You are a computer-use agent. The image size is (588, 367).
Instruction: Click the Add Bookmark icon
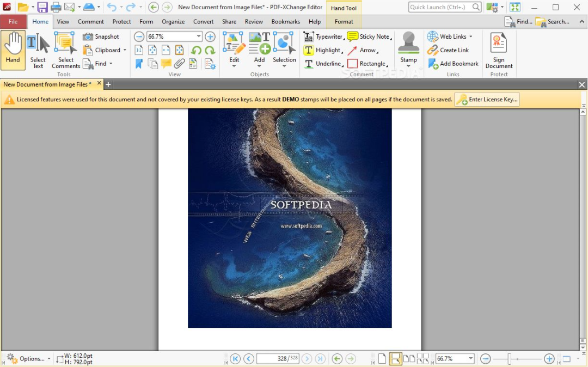click(x=453, y=64)
